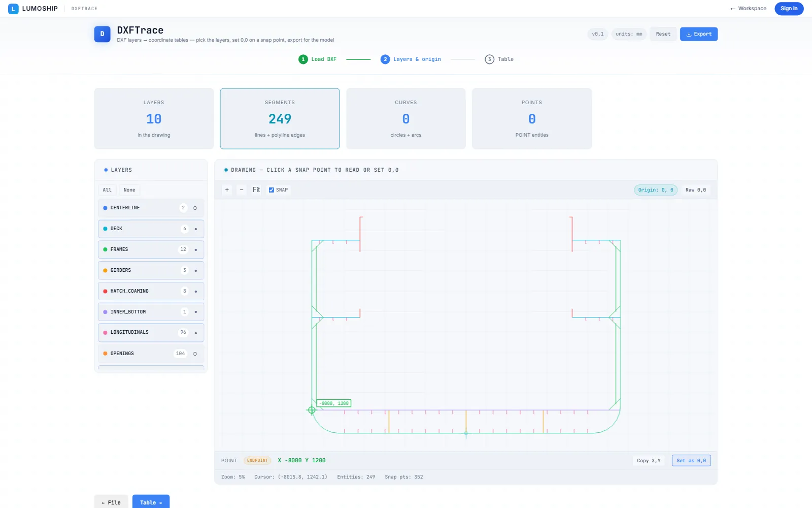The image size is (812, 508).
Task: Select the Segments 249 stat card
Action: click(x=280, y=119)
